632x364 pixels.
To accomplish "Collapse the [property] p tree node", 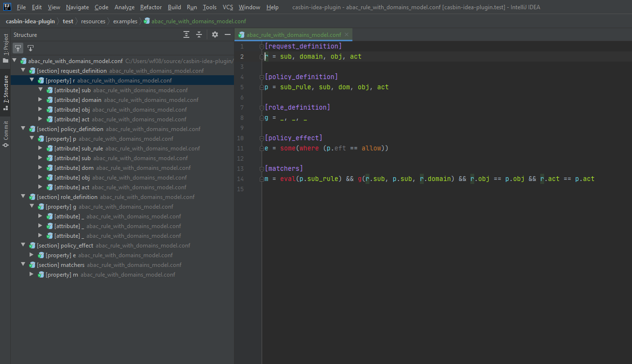I will tap(32, 138).
